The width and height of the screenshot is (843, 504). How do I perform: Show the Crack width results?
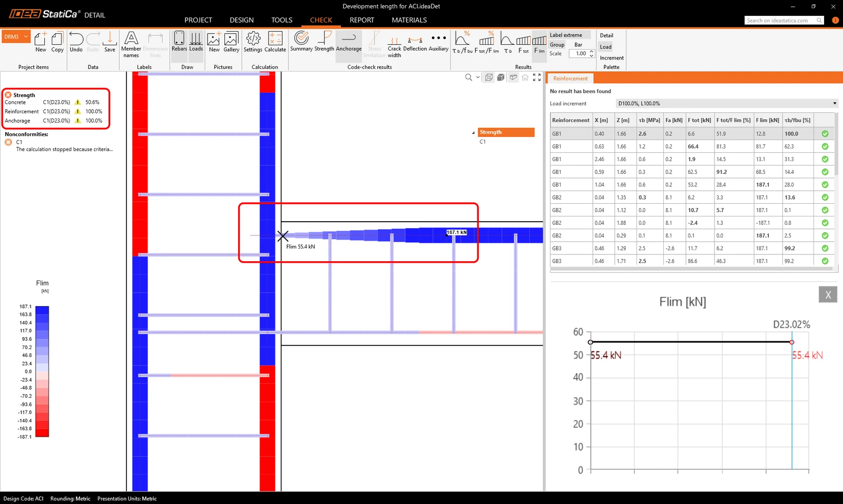394,45
